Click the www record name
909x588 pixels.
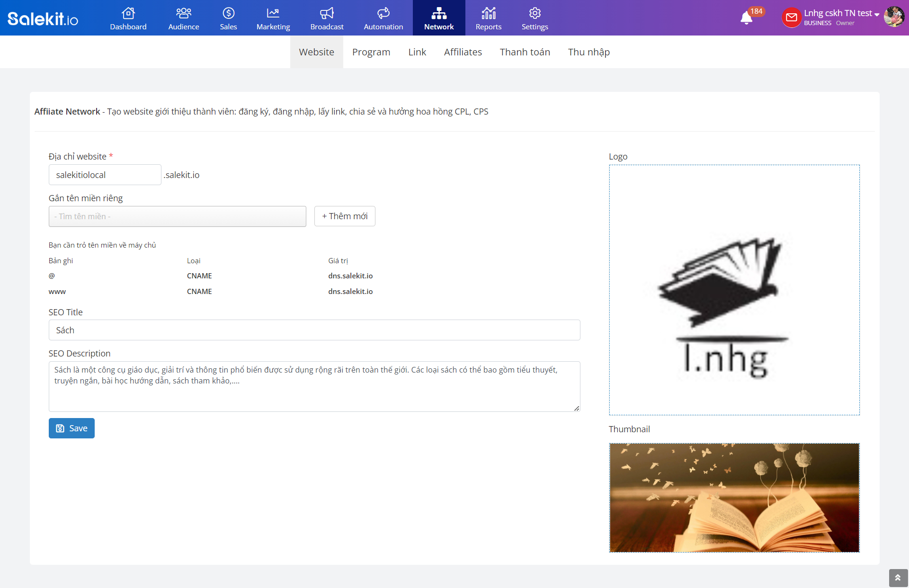(x=57, y=292)
